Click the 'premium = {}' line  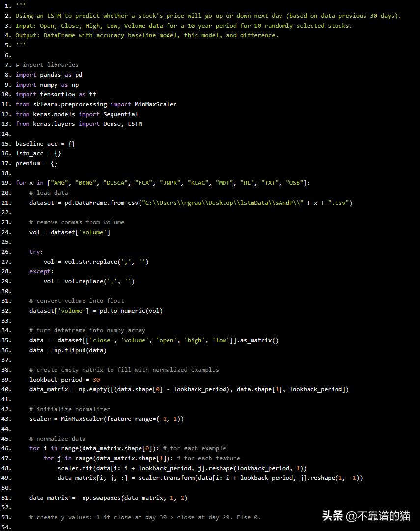point(36,163)
